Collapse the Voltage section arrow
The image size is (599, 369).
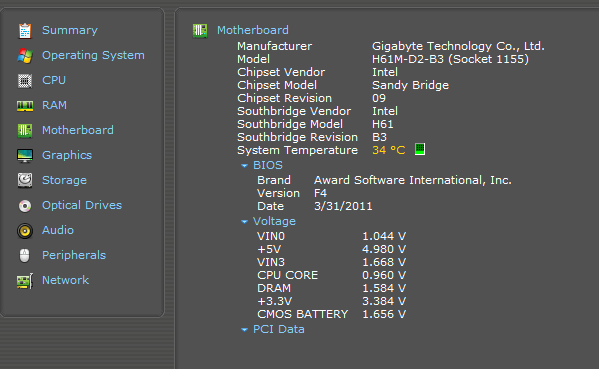pyautogui.click(x=244, y=222)
